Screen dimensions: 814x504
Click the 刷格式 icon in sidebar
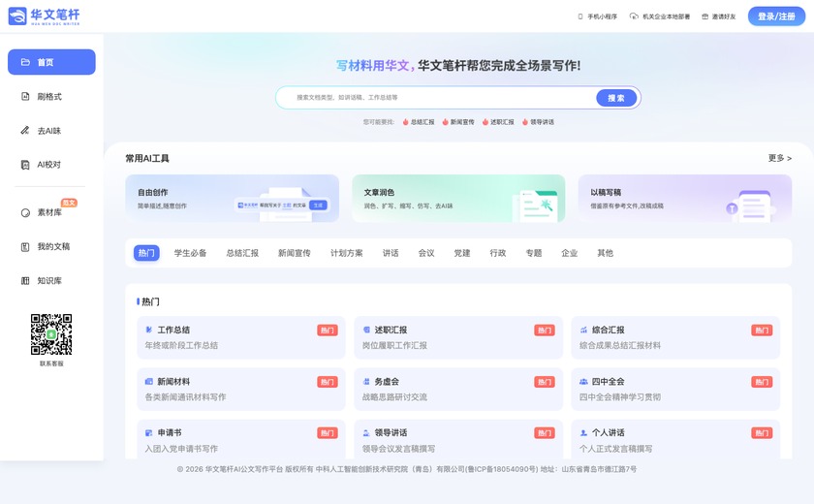25,97
